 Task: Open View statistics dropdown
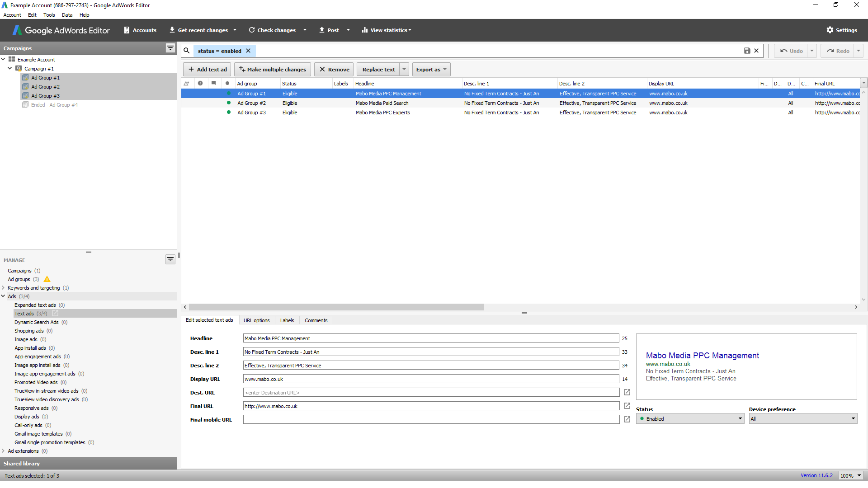pos(387,30)
